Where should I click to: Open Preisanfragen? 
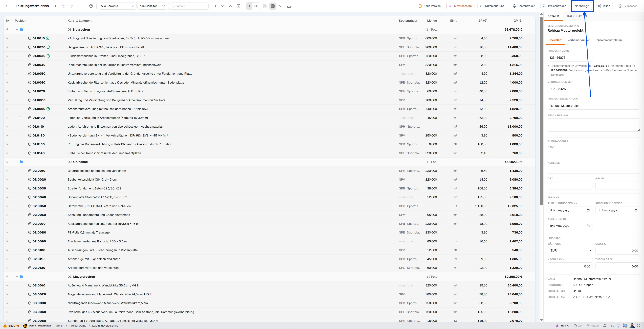554,6
